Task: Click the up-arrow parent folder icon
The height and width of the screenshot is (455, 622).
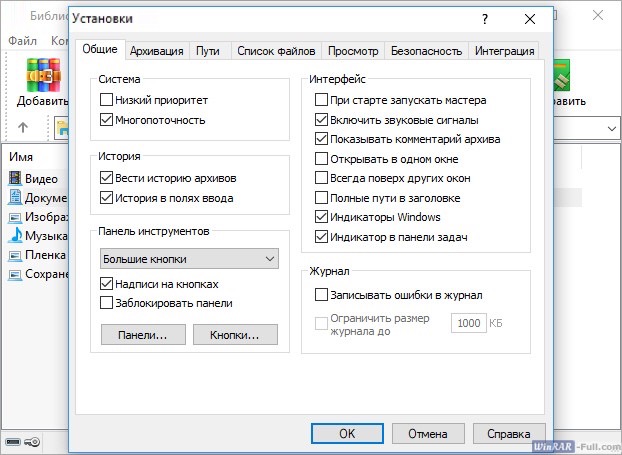Action: coord(23,127)
